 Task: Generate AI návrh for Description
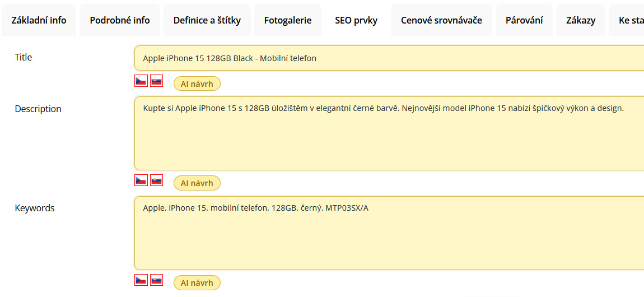[197, 183]
